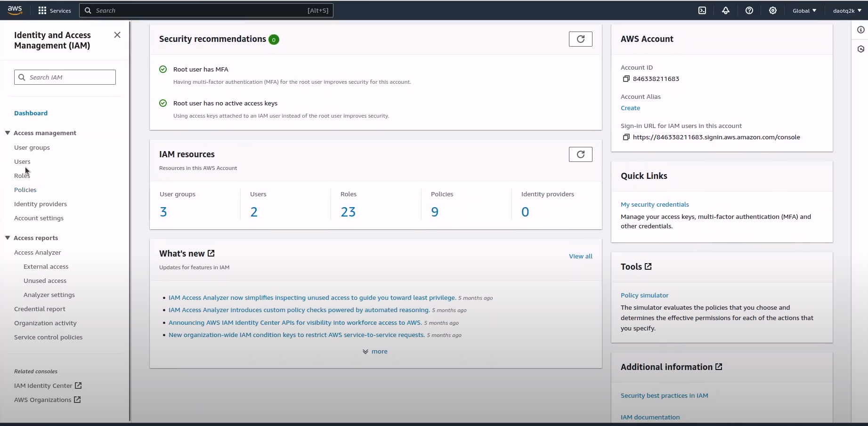
Task: Open the hexagon icon on right edge
Action: [x=861, y=49]
